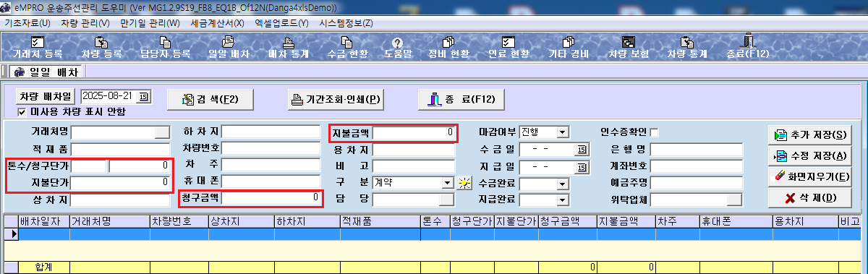Focus the 비고 input field
Viewport: 868px width, 274px height.
tap(414, 166)
